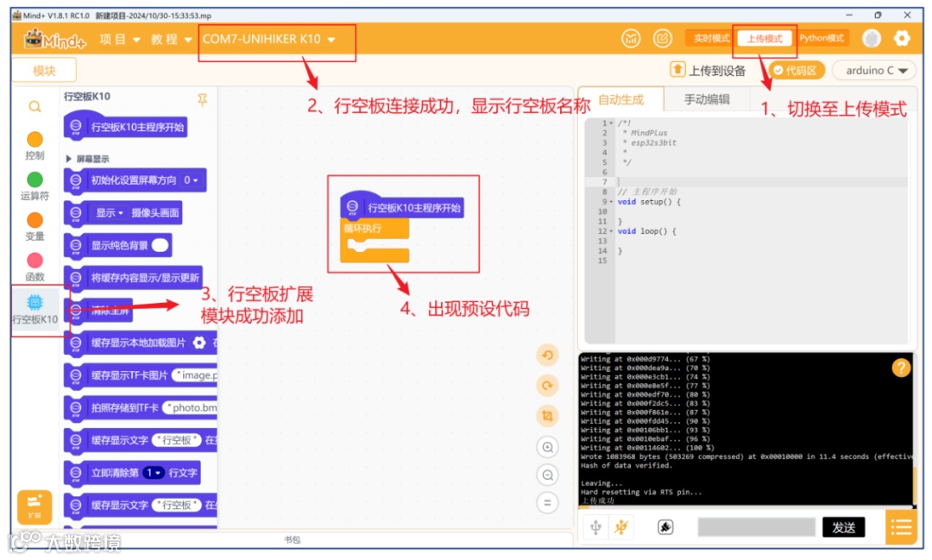Pick color in 显示纯色背景 block swatch
932x560 pixels.
point(160,245)
